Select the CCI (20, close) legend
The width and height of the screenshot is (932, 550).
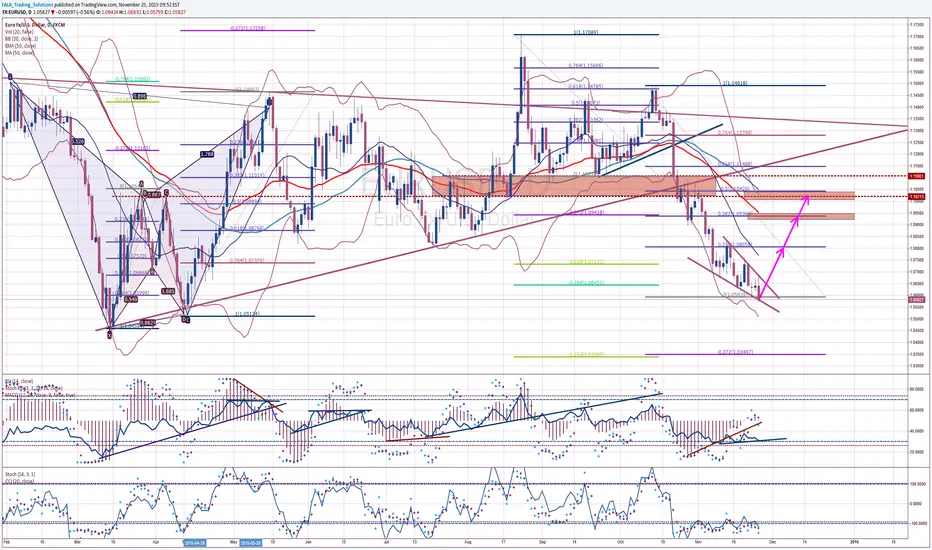19,480
